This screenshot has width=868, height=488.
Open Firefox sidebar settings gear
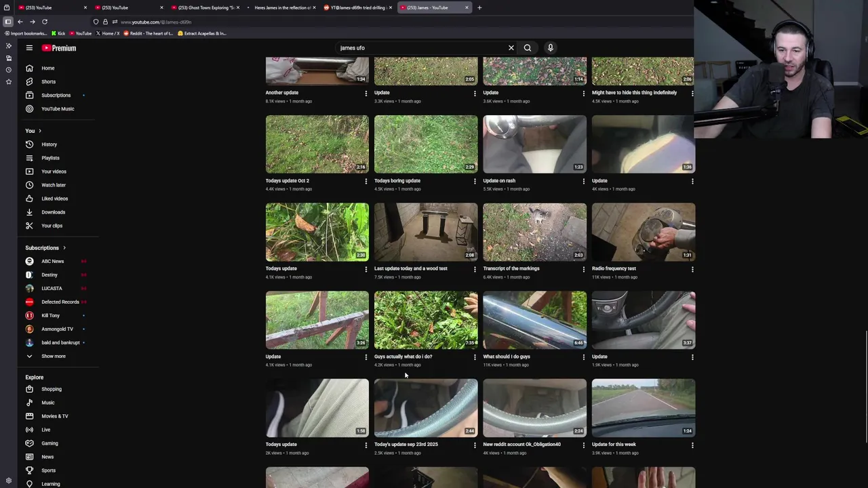pos(8,481)
